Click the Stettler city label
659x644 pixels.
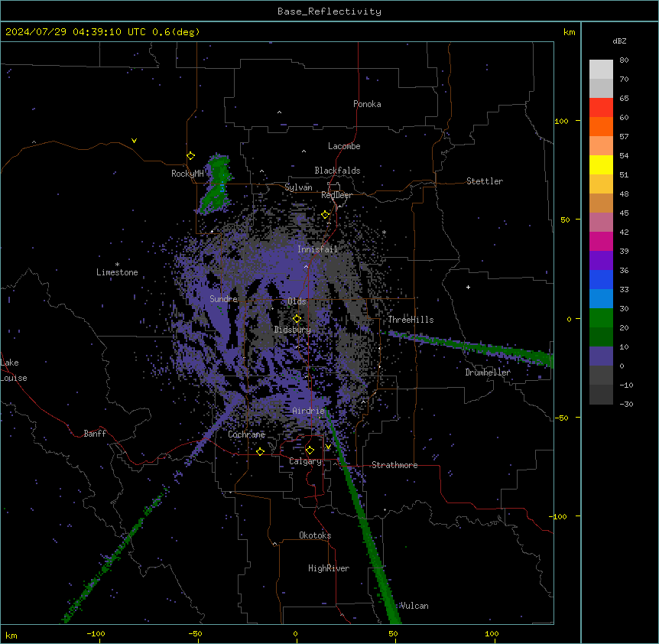click(x=485, y=181)
